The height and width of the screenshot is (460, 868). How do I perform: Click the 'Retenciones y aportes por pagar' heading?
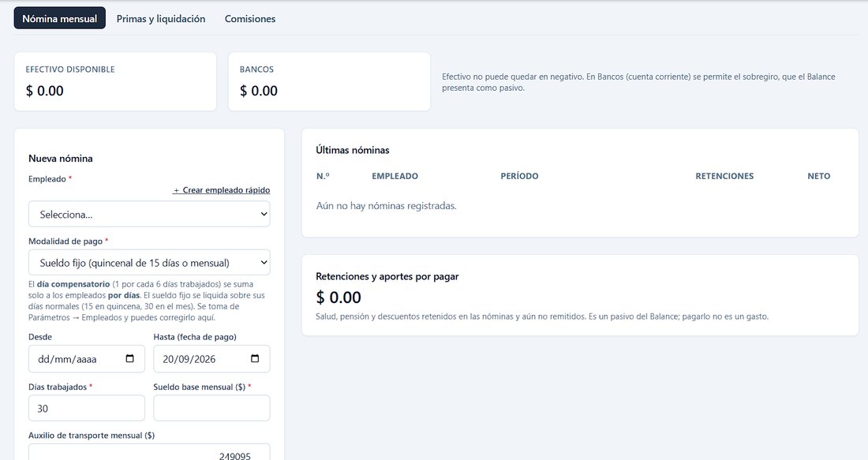[387, 276]
